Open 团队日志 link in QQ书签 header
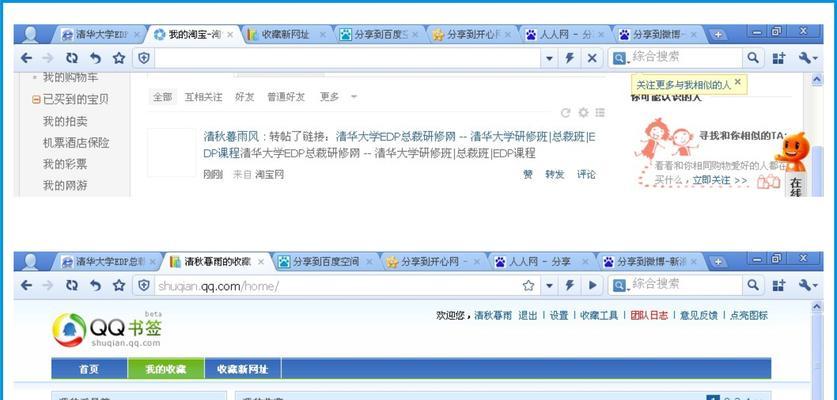The image size is (837, 400). point(649,315)
